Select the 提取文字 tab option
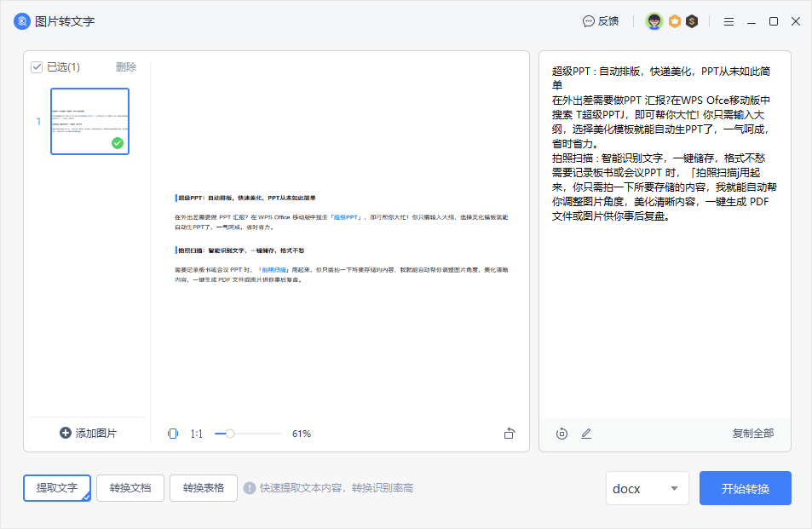Image resolution: width=812 pixels, height=529 pixels. (x=56, y=488)
